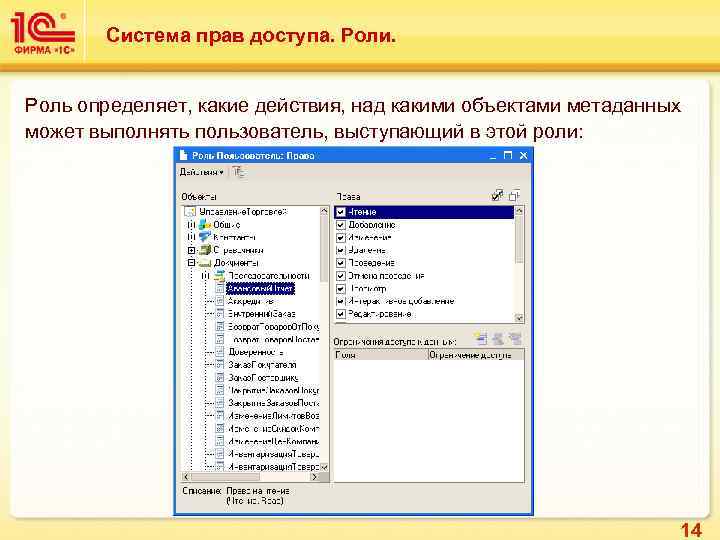Click the tree view toolbar icon beside Действия
720x540 pixels.
239,172
